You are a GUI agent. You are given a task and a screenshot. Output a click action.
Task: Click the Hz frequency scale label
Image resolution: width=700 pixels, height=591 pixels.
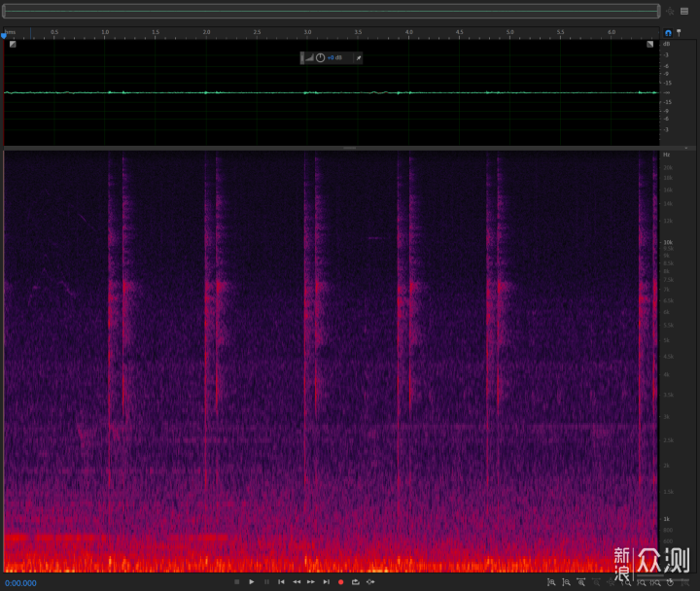667,155
